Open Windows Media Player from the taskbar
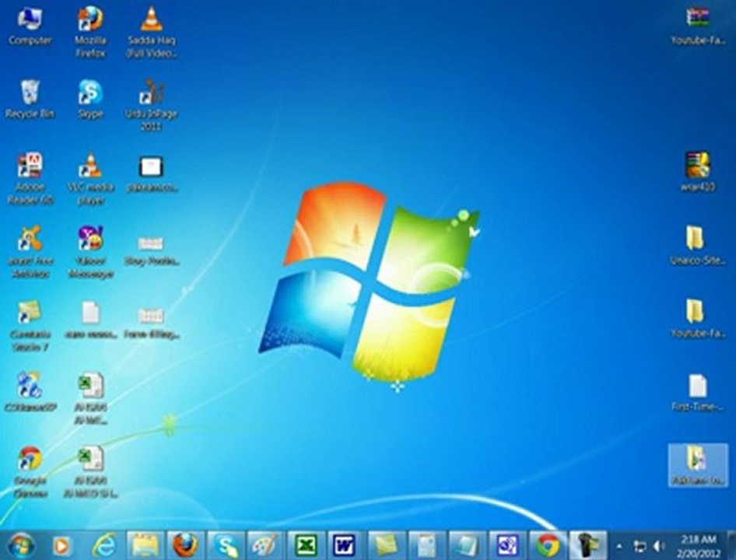The height and width of the screenshot is (560, 736). pyautogui.click(x=62, y=546)
